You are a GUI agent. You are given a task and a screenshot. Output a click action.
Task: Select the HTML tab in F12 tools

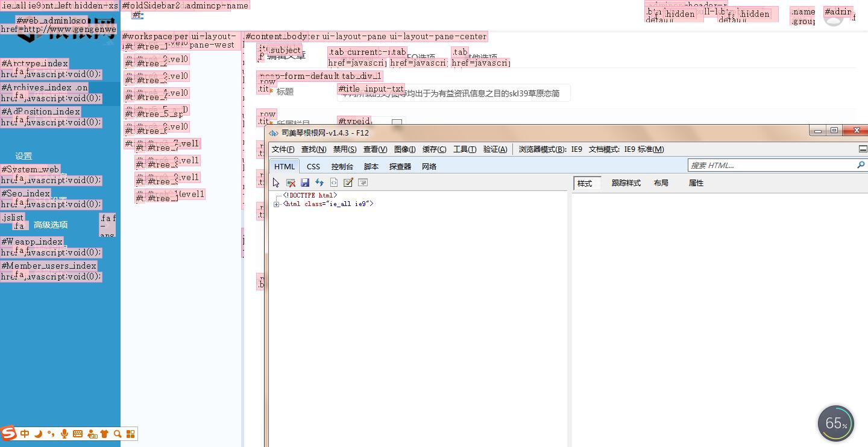tap(285, 167)
